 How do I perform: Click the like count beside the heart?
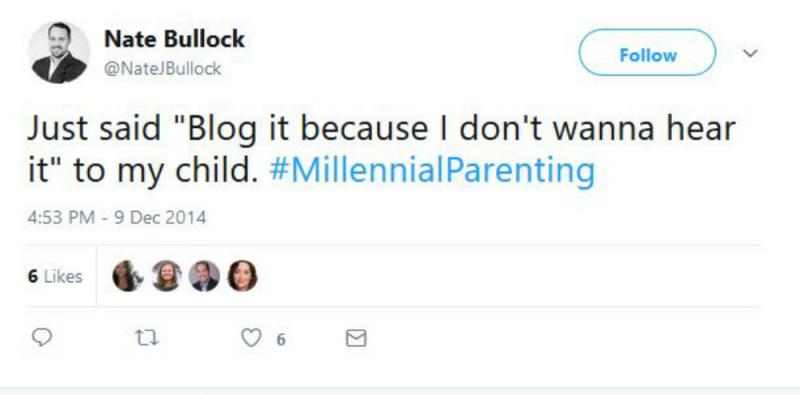[x=281, y=339]
